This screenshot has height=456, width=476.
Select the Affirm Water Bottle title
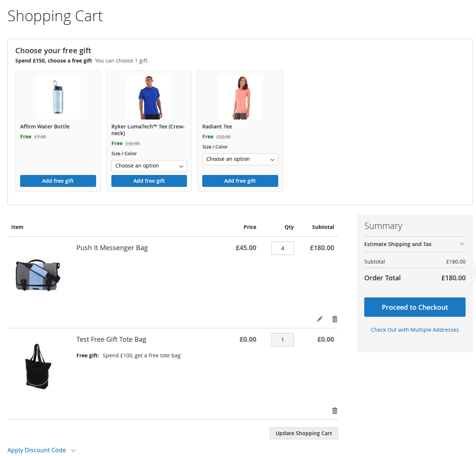tap(45, 127)
